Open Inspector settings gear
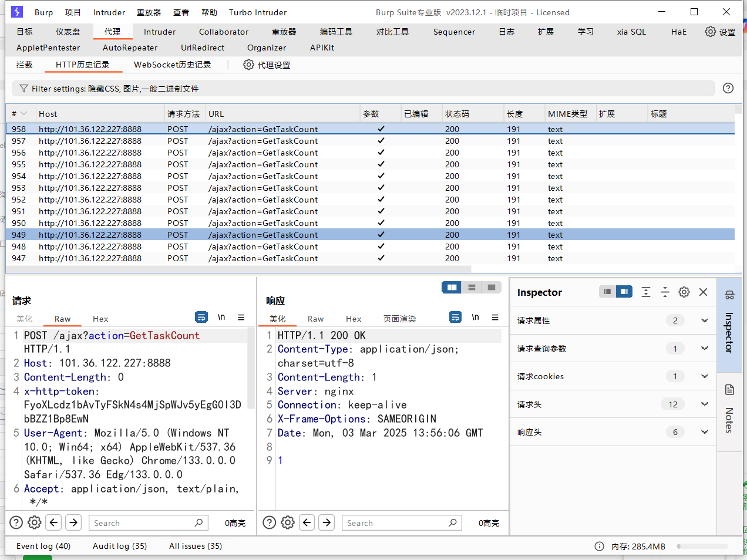Viewport: 747px width, 560px height. (x=684, y=292)
